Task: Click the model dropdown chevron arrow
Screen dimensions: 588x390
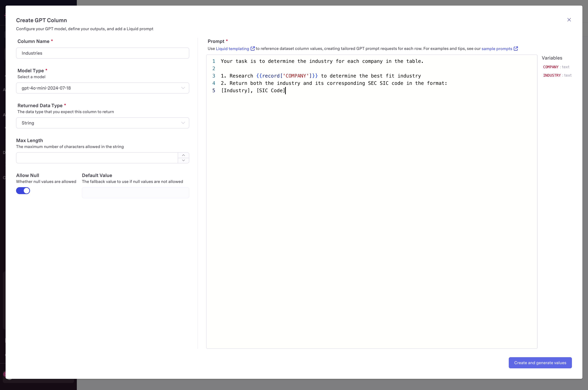Action: 183,88
